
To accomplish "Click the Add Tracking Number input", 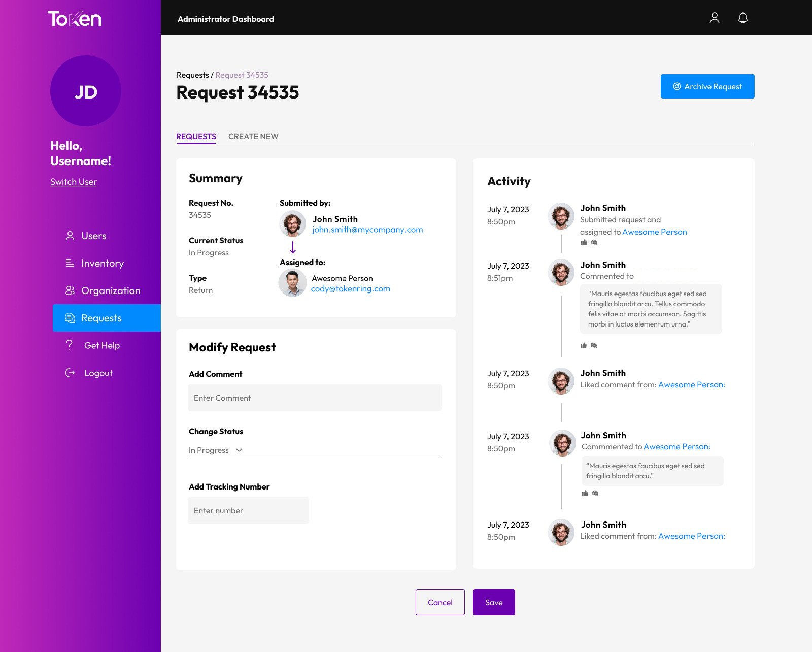I will click(x=248, y=510).
